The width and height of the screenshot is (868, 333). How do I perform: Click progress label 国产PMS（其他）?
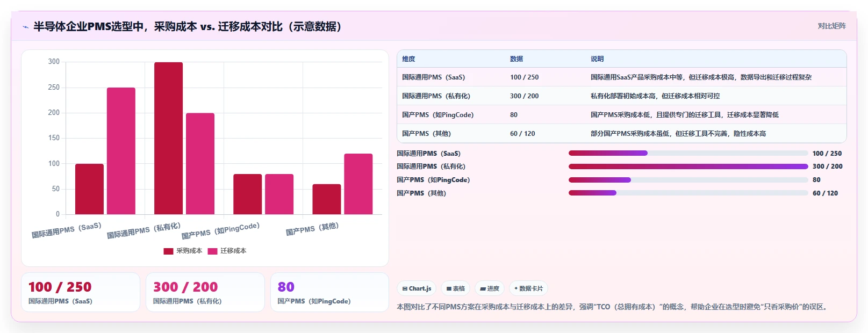tap(421, 193)
